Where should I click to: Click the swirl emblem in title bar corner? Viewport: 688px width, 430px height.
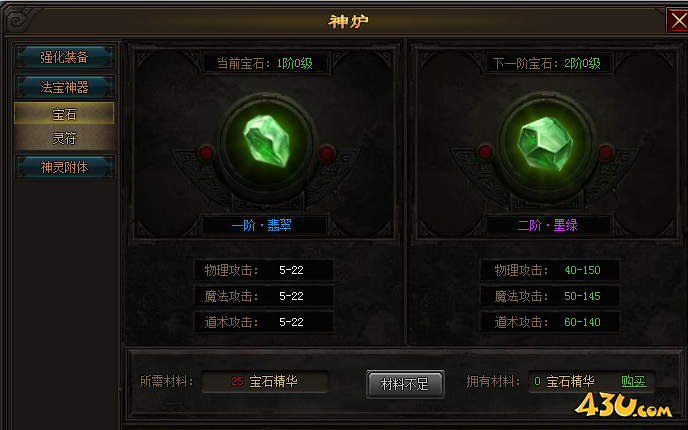[19, 20]
